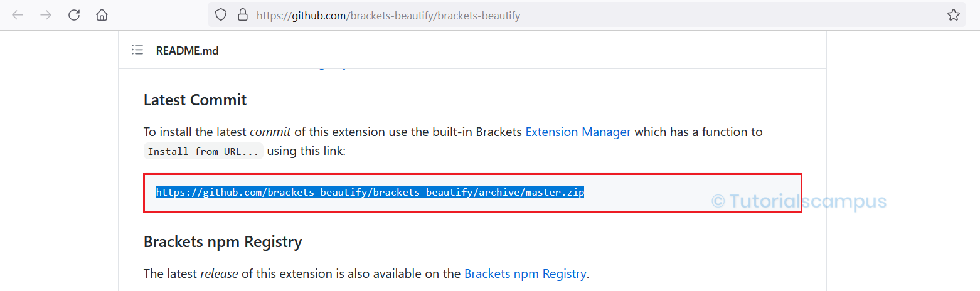View site security lock information
980x291 pixels.
[x=243, y=15]
